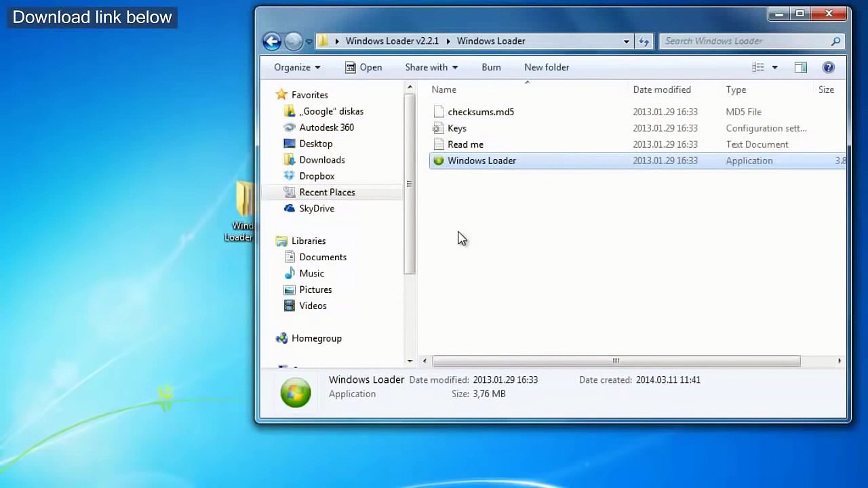The height and width of the screenshot is (488, 868).
Task: Go back with the Back arrow button
Action: point(272,41)
